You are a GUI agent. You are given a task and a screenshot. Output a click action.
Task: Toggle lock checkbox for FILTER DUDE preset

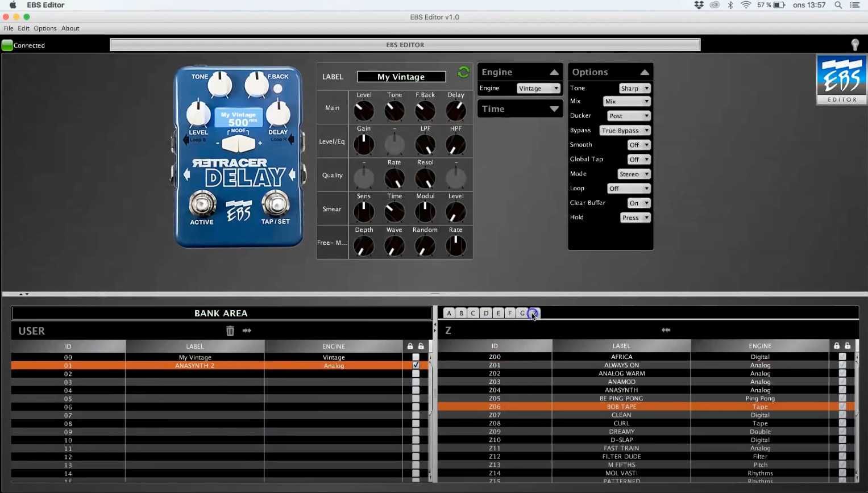[x=842, y=456]
